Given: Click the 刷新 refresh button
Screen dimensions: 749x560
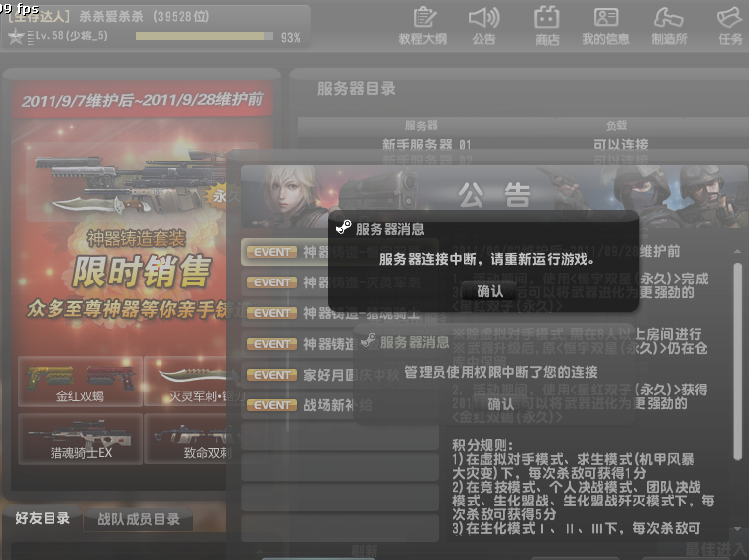Looking at the screenshot, I should click(365, 551).
